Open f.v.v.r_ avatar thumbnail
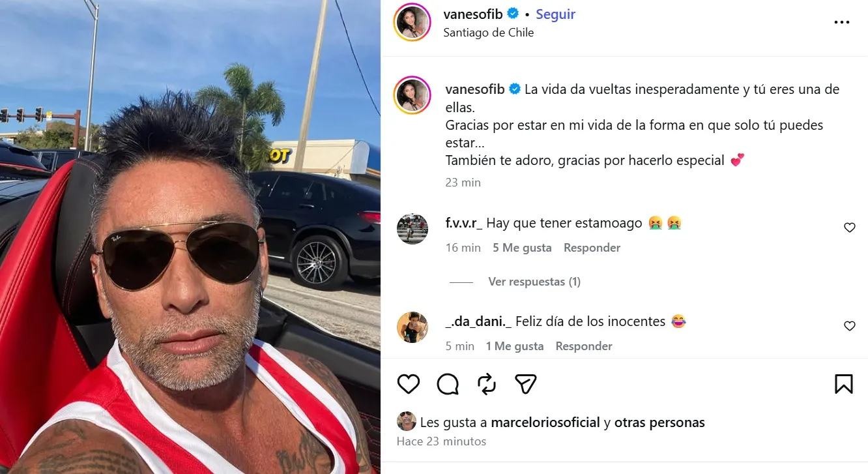The width and height of the screenshot is (868, 474). [412, 229]
